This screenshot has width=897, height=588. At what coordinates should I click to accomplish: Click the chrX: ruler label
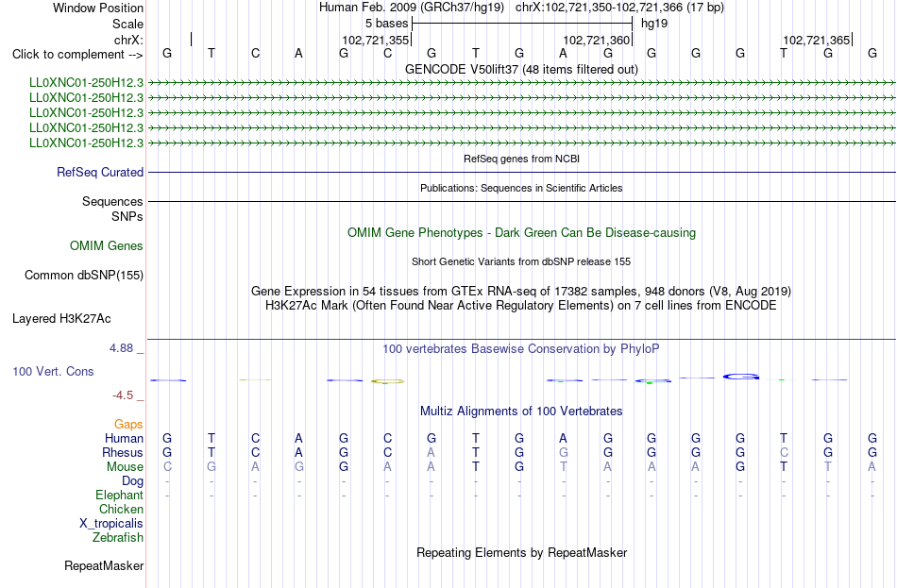(x=128, y=40)
